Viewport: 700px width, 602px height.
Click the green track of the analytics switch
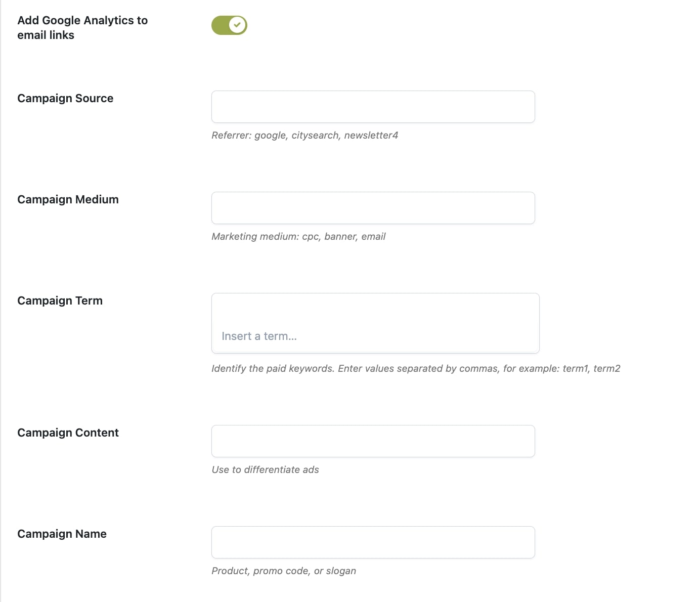(220, 25)
